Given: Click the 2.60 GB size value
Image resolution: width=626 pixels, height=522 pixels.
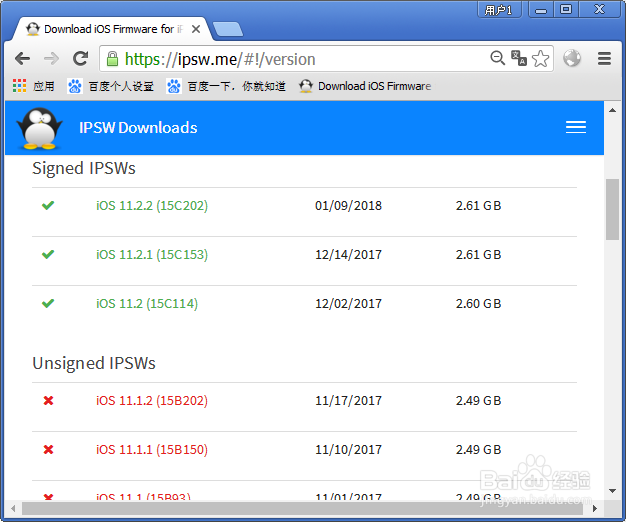Looking at the screenshot, I should click(478, 304).
